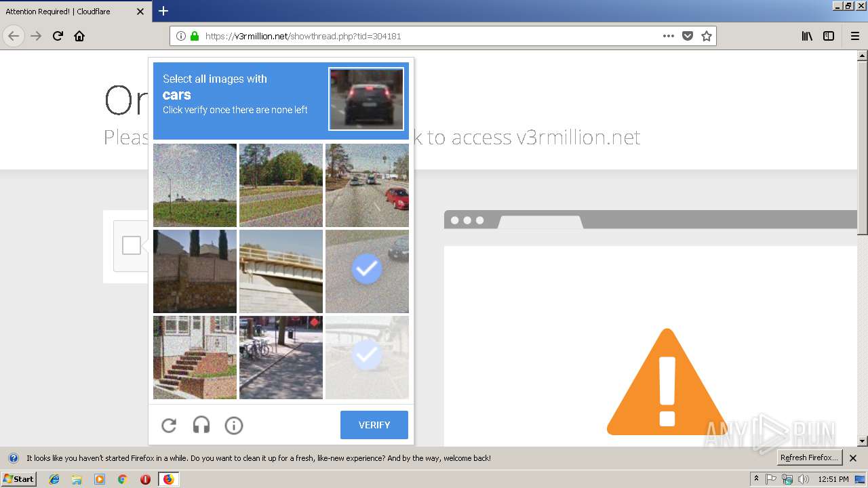Open the Firefox hamburger menu
Image resolution: width=868 pixels, height=488 pixels.
pos(854,36)
